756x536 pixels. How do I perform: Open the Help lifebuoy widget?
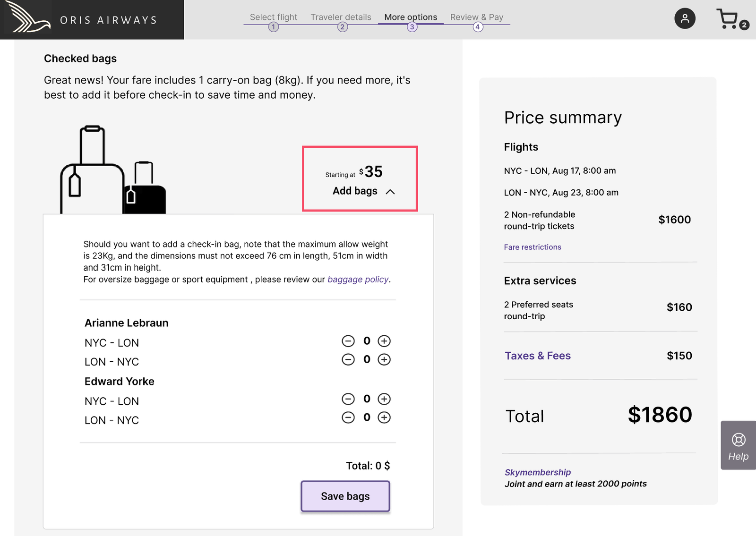coord(738,445)
